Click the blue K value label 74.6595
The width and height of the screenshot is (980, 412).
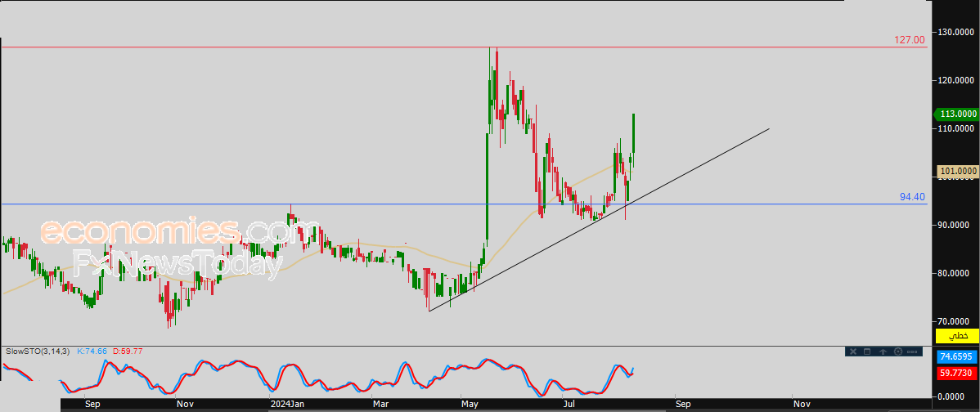[957, 357]
